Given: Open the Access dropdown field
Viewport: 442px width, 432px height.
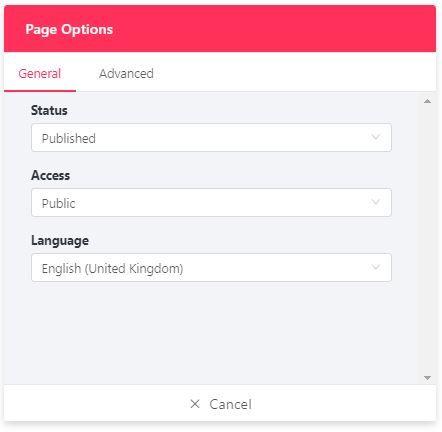Looking at the screenshot, I should tap(211, 203).
